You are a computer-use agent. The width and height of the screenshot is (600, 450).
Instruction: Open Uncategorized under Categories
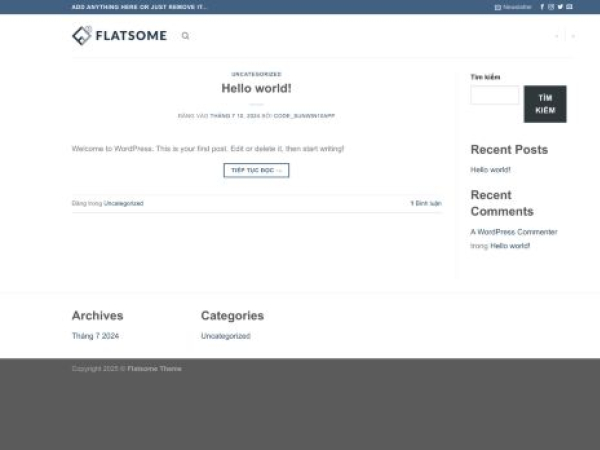point(225,336)
